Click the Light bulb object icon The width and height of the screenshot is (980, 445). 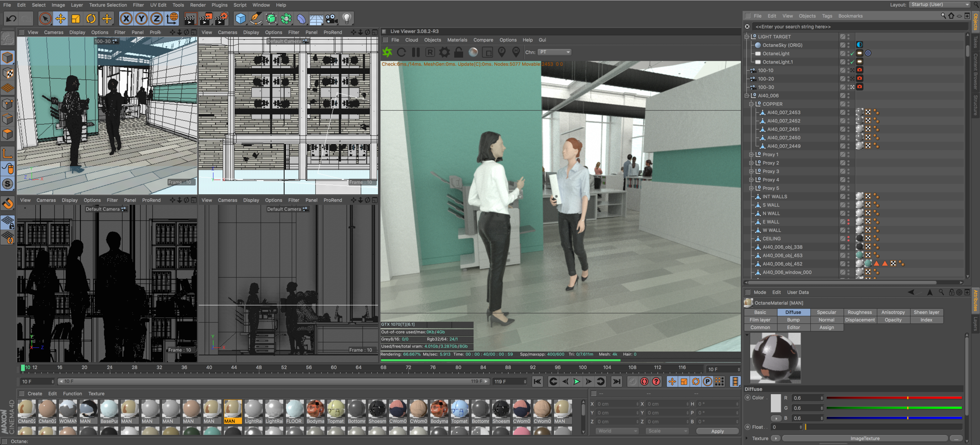click(x=347, y=18)
